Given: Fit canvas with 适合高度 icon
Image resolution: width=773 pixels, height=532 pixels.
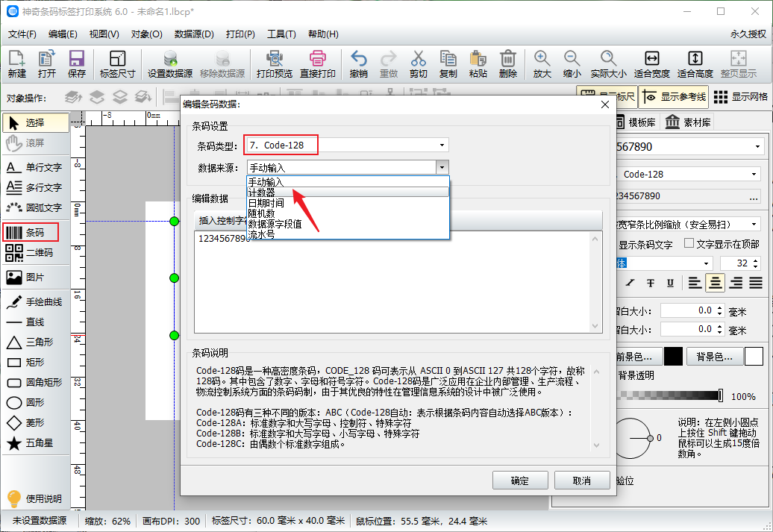Looking at the screenshot, I should click(695, 64).
